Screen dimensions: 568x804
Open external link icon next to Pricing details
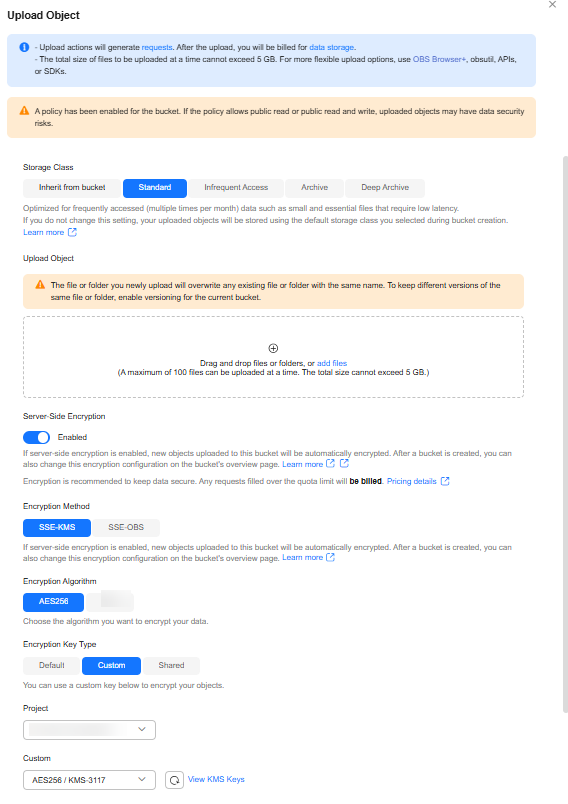(x=445, y=481)
